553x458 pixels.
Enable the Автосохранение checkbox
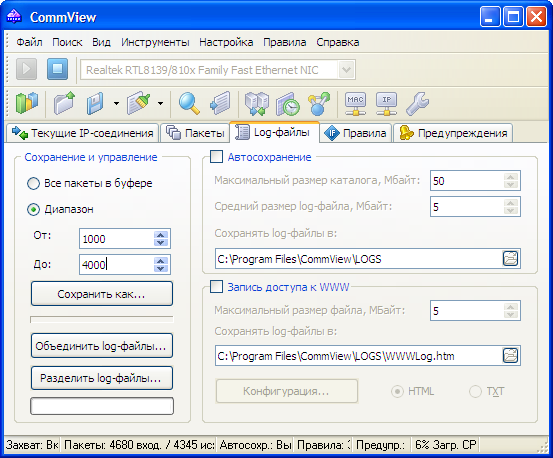(216, 157)
